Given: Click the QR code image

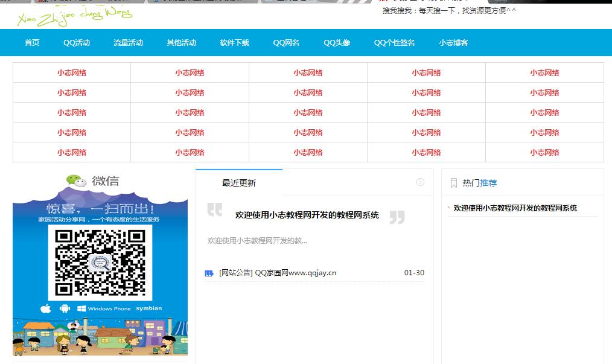Looking at the screenshot, I should point(100,263).
